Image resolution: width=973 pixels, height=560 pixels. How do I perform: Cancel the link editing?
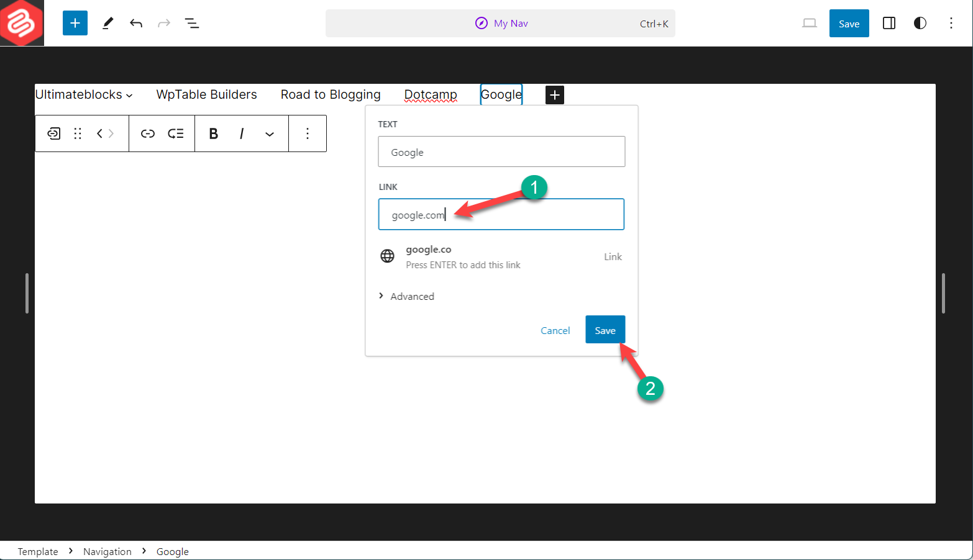555,330
